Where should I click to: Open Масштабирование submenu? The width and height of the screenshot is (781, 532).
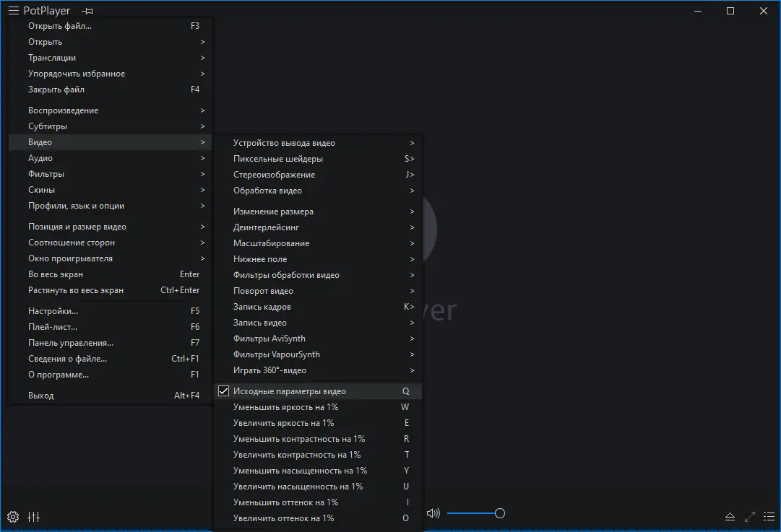pos(318,243)
